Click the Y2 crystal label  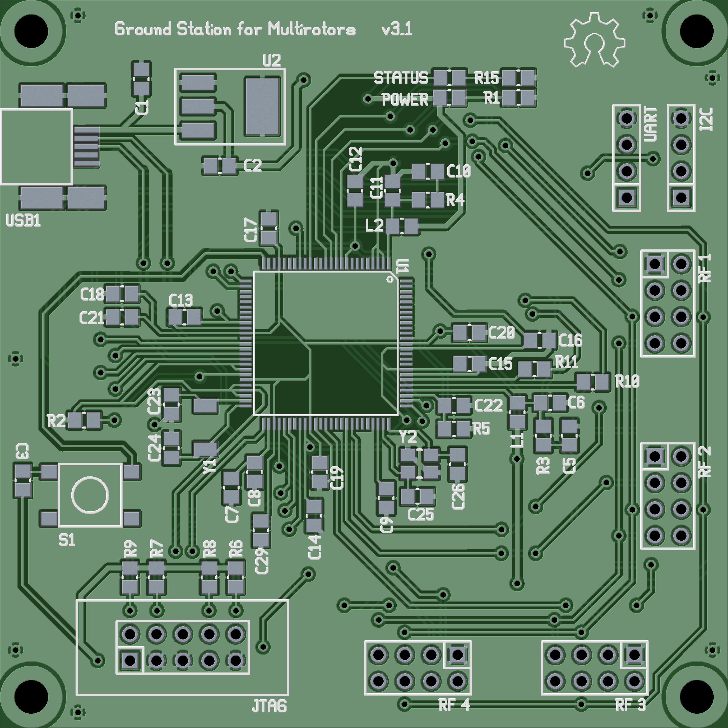pyautogui.click(x=408, y=438)
